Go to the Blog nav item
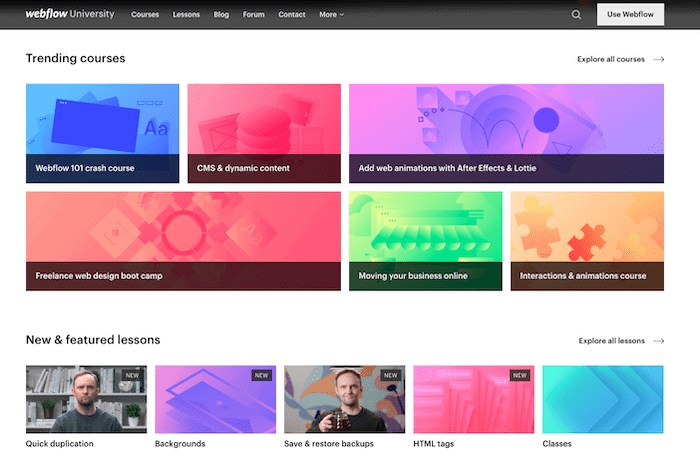 tap(221, 15)
